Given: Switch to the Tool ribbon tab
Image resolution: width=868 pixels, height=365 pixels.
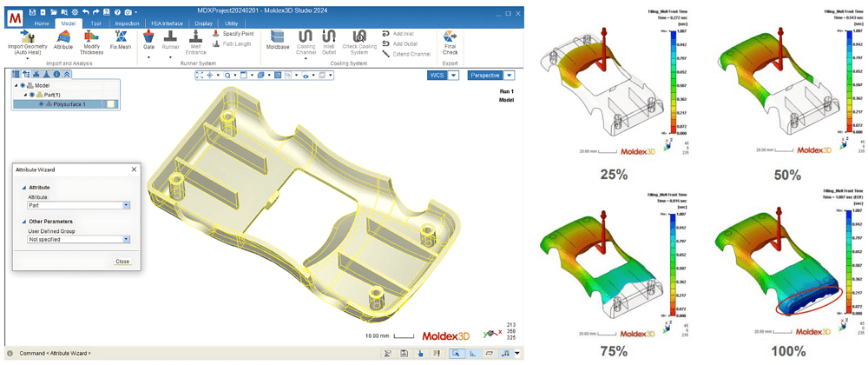Looking at the screenshot, I should click(x=95, y=23).
